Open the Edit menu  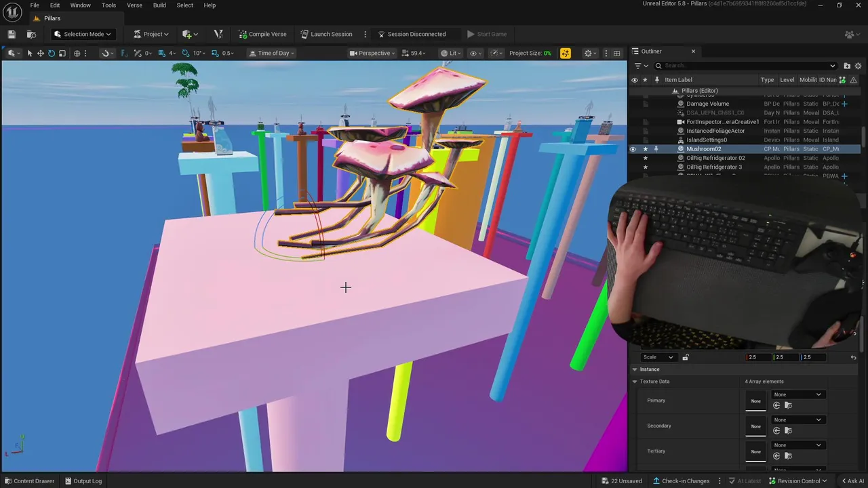coord(55,5)
